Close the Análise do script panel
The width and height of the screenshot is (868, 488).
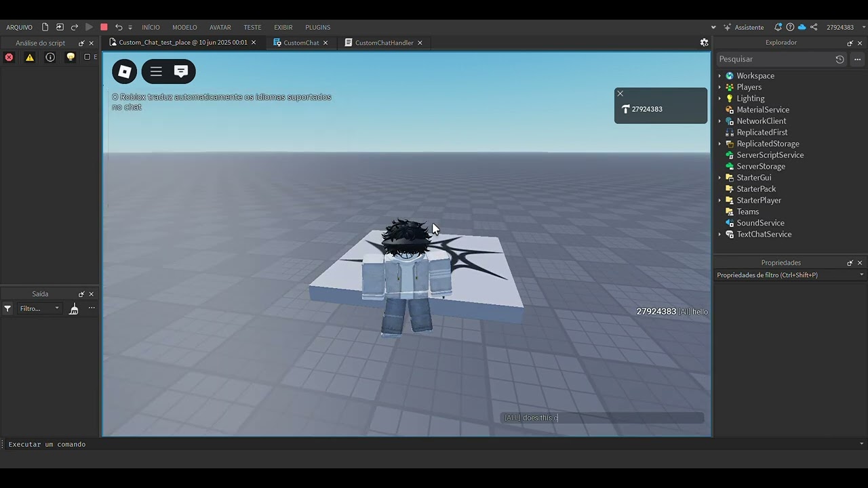click(92, 43)
